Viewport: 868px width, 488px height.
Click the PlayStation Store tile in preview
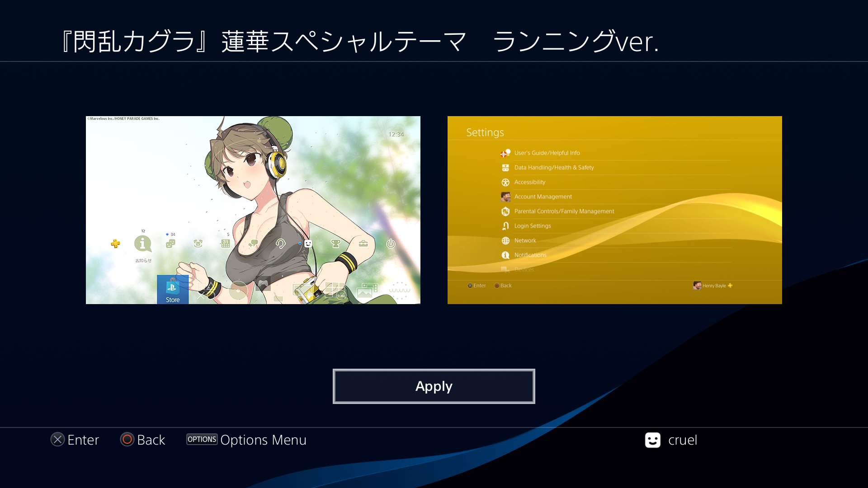tap(173, 289)
